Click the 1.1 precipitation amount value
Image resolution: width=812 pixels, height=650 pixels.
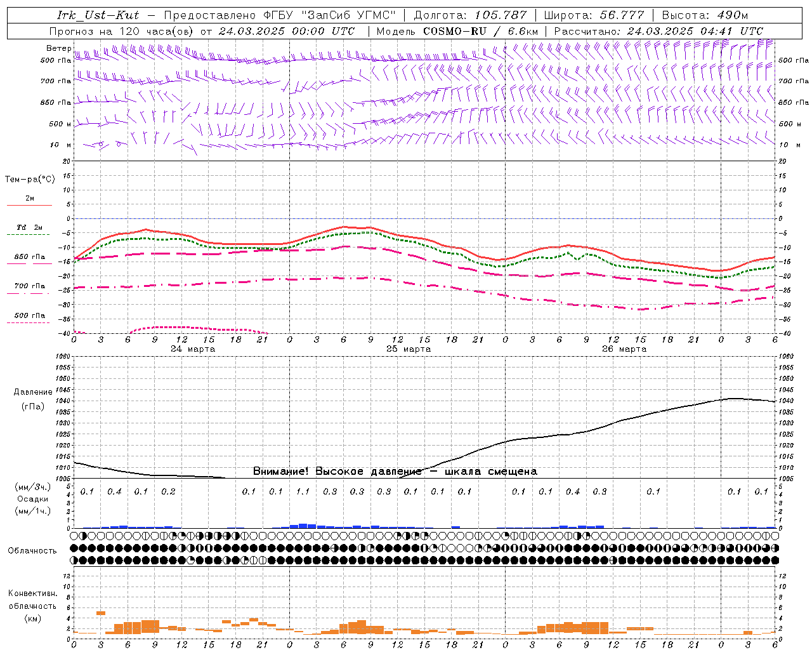point(303,491)
